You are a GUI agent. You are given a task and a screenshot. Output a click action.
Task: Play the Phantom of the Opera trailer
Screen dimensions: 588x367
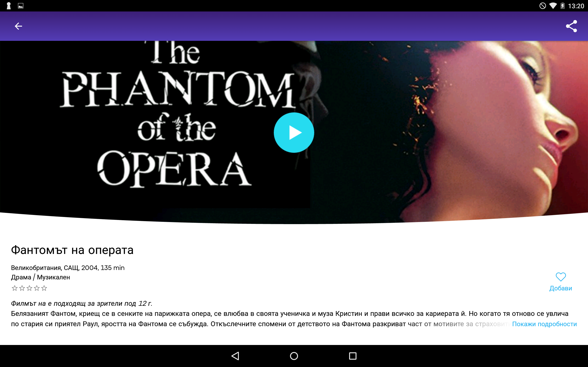pyautogui.click(x=294, y=133)
